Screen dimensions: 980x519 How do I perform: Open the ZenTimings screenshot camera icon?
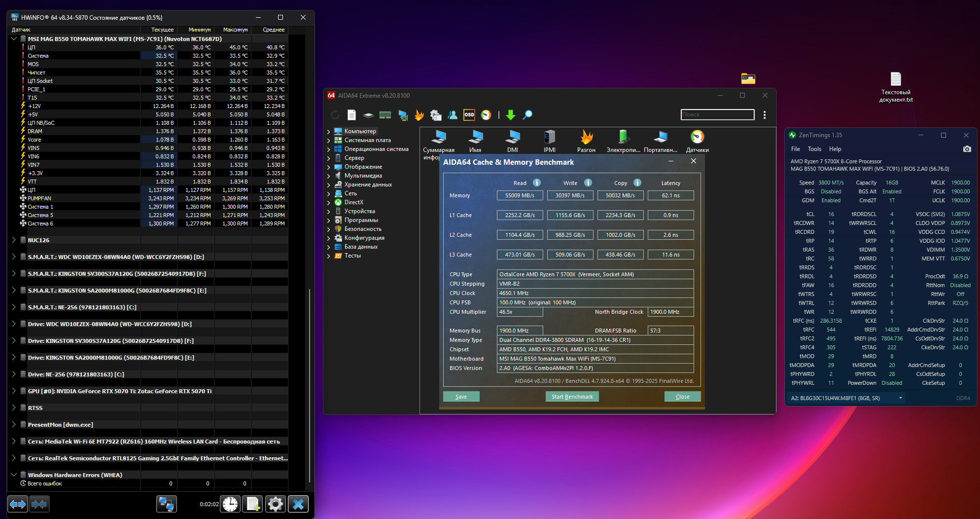point(967,149)
